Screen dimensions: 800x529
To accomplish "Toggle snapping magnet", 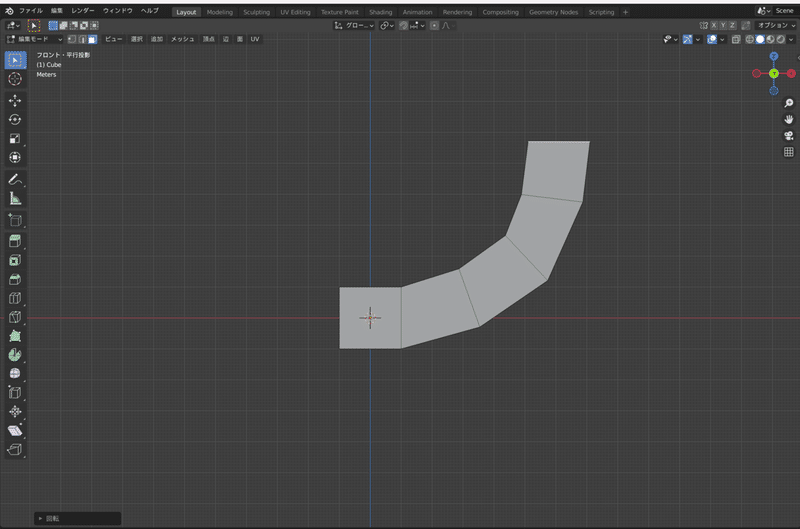I will click(404, 26).
